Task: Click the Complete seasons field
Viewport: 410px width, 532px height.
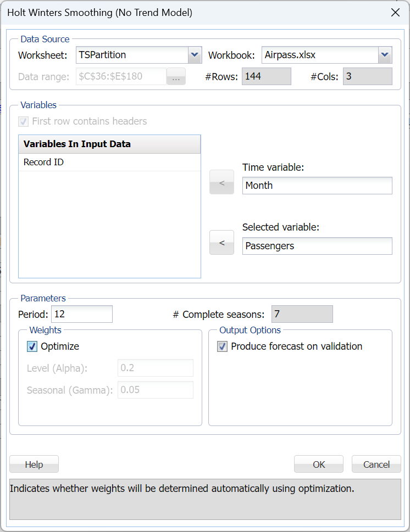Action: [302, 313]
